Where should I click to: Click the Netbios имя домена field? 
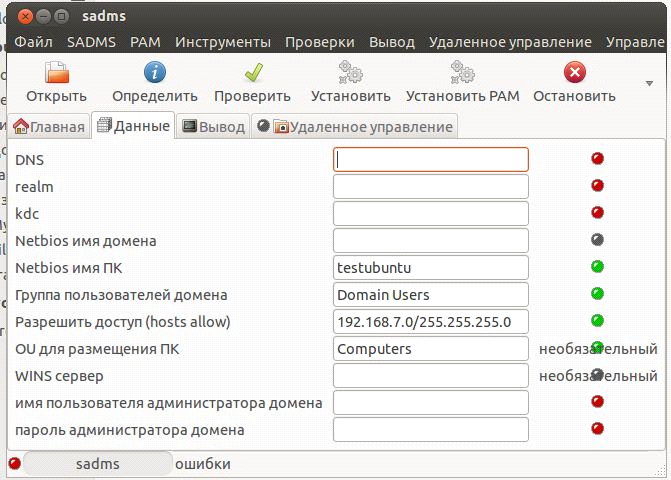[x=431, y=240]
